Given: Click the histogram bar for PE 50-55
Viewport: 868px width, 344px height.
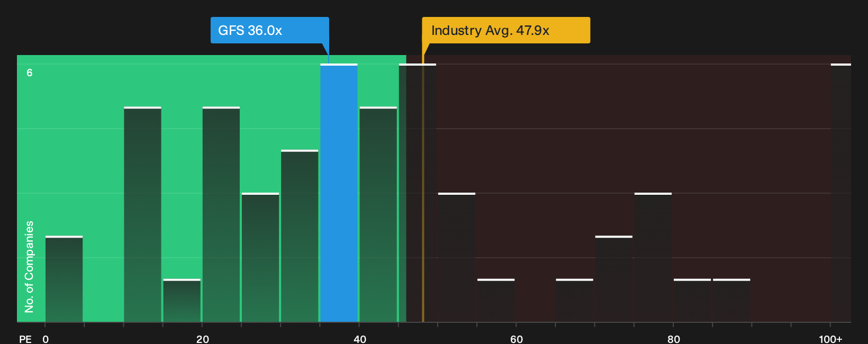Looking at the screenshot, I should click(x=457, y=257).
